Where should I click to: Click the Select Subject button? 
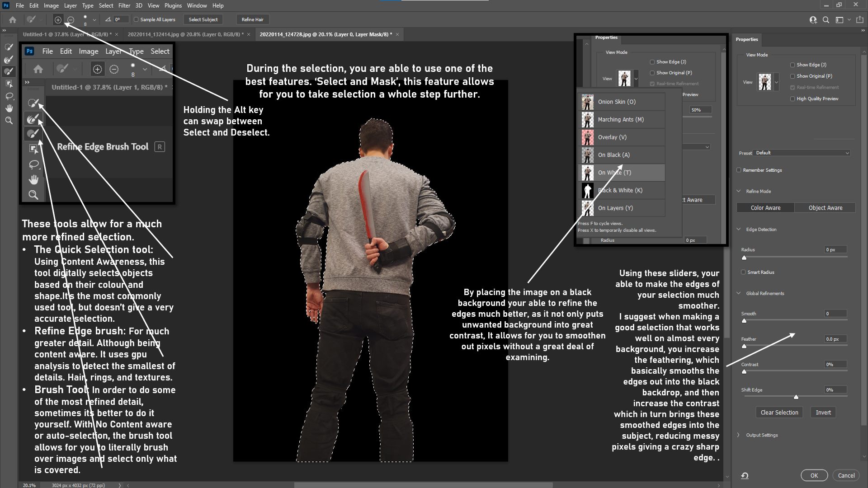coord(203,19)
